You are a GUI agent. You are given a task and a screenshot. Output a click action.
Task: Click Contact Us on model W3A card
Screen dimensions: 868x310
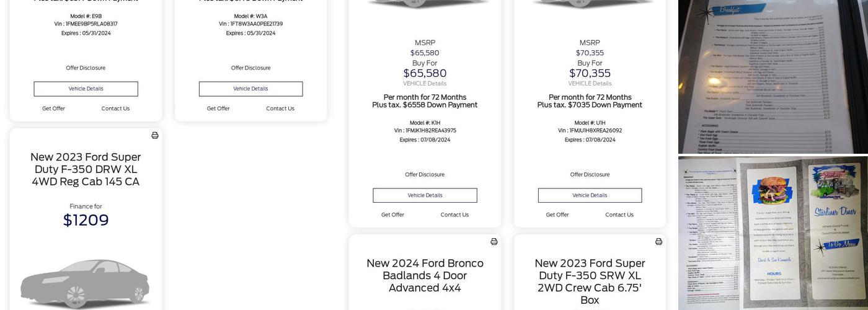[x=280, y=108]
